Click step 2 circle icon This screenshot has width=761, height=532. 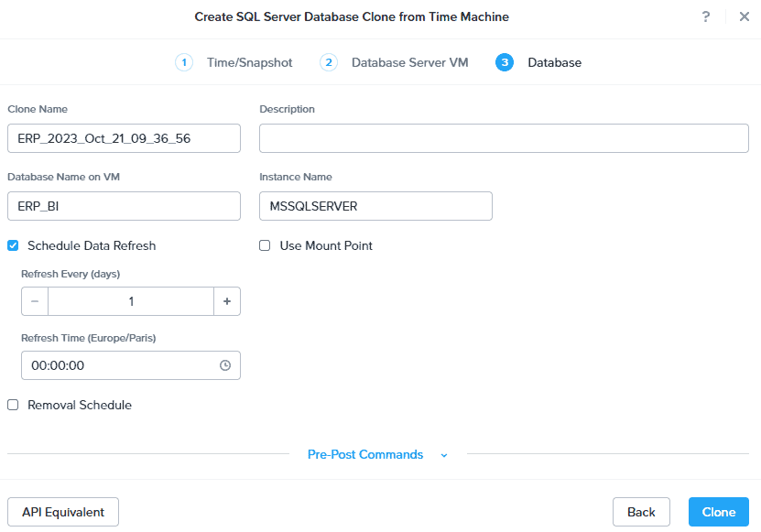click(x=329, y=62)
